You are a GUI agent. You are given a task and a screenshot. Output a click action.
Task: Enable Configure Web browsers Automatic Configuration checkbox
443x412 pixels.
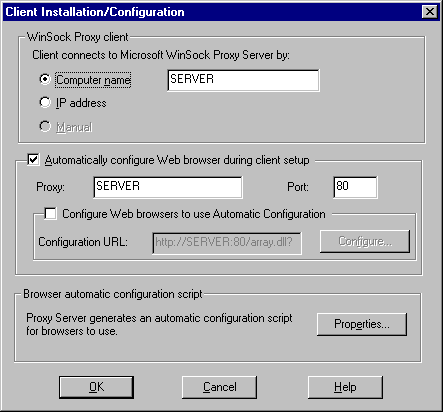click(x=50, y=213)
